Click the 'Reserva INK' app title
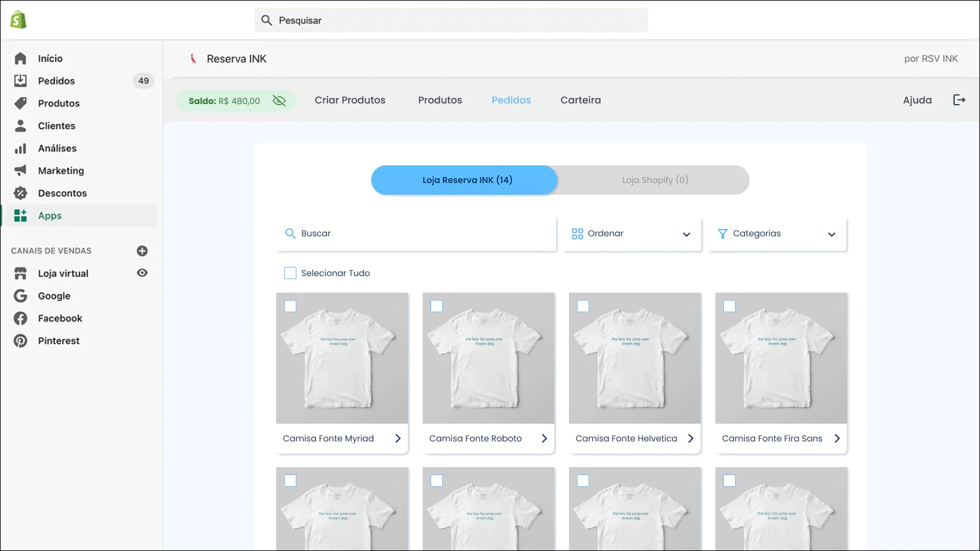Screen dimensions: 980x551 (x=236, y=59)
